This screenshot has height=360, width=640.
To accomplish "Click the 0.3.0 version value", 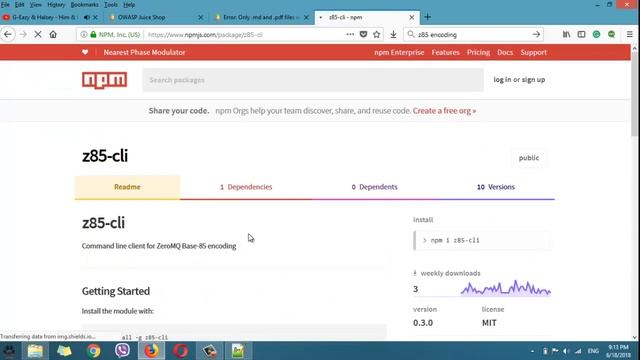I will point(423,323).
